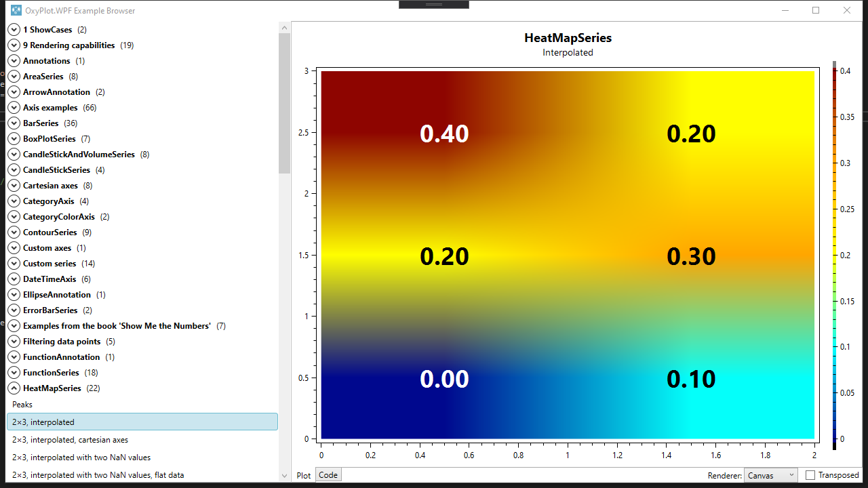Expand the 1 ShowCases category
The height and width of the screenshot is (488, 868).
tap(14, 29)
